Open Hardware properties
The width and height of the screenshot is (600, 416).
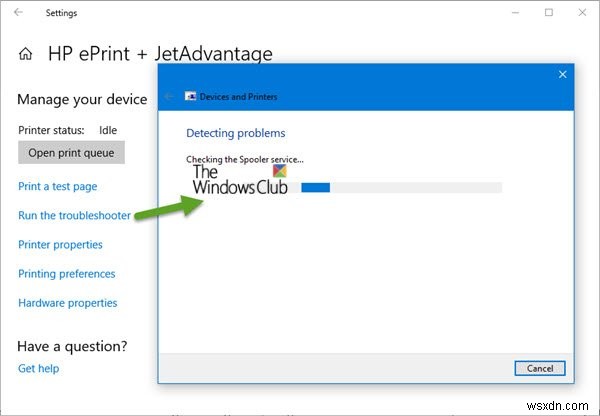[67, 302]
